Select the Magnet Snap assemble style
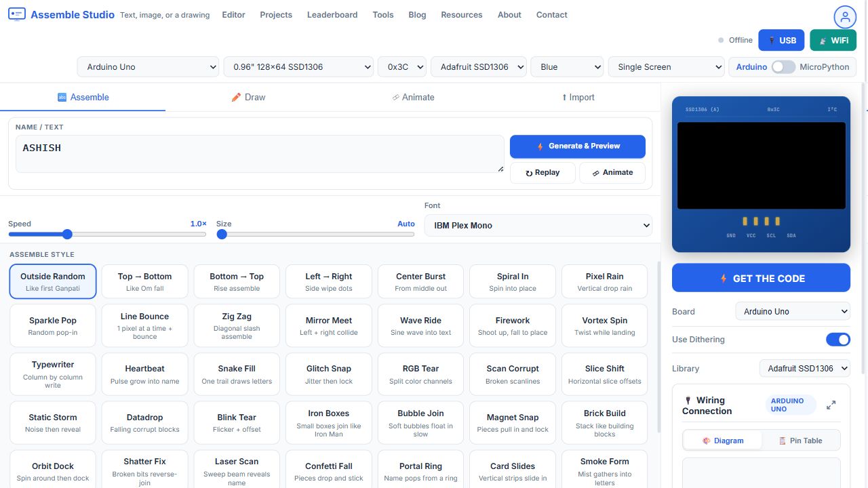 tap(513, 423)
